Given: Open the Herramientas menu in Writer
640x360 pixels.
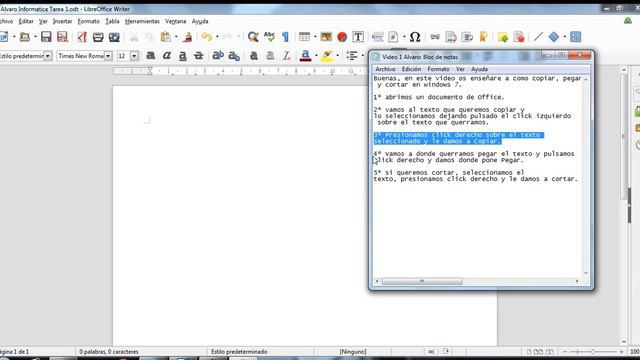Looking at the screenshot, I should click(142, 21).
